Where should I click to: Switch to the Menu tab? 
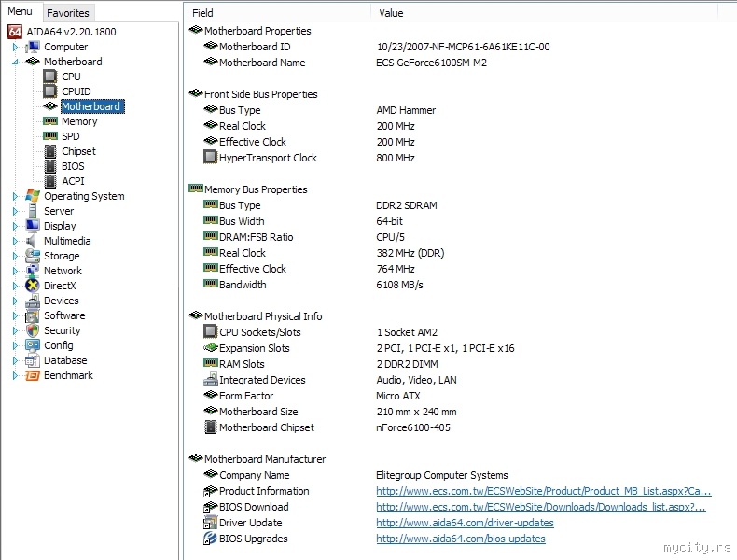click(21, 12)
